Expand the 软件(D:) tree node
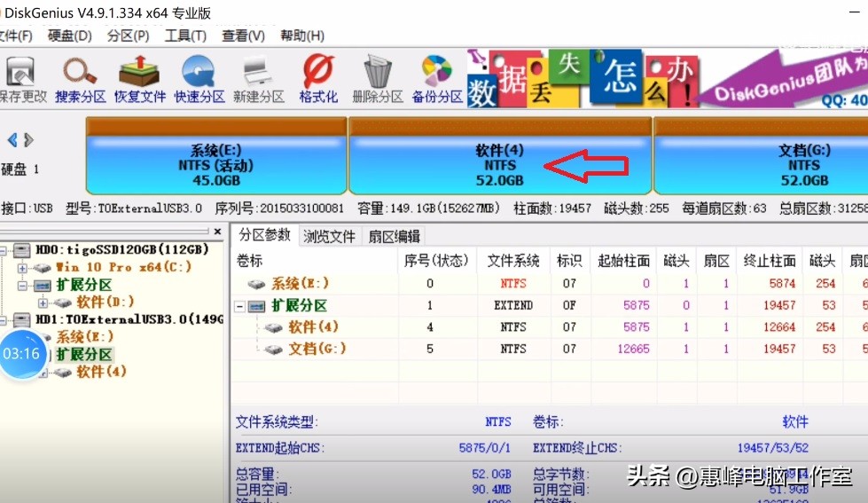868x503 pixels. [x=43, y=303]
